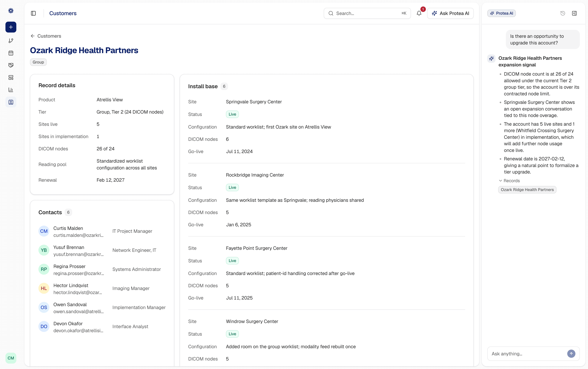Toggle the left sidebar panel icon

33,13
